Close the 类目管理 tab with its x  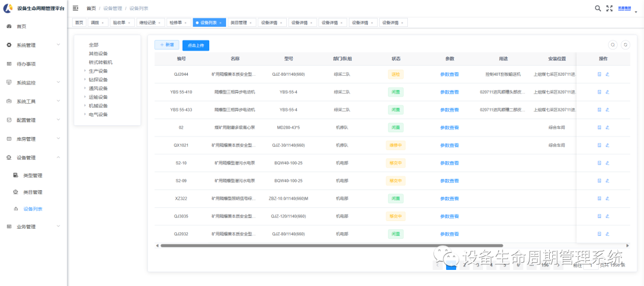[x=250, y=23]
